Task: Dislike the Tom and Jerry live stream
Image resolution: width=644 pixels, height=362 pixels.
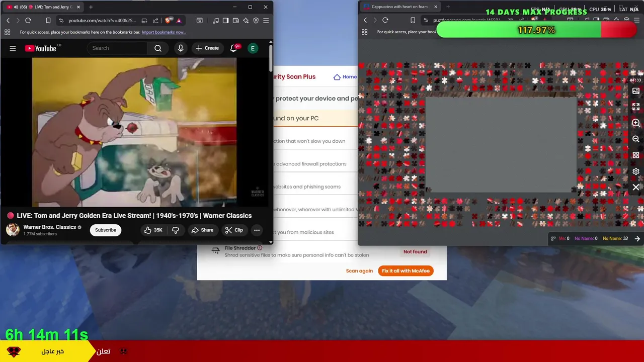Action: (176, 230)
